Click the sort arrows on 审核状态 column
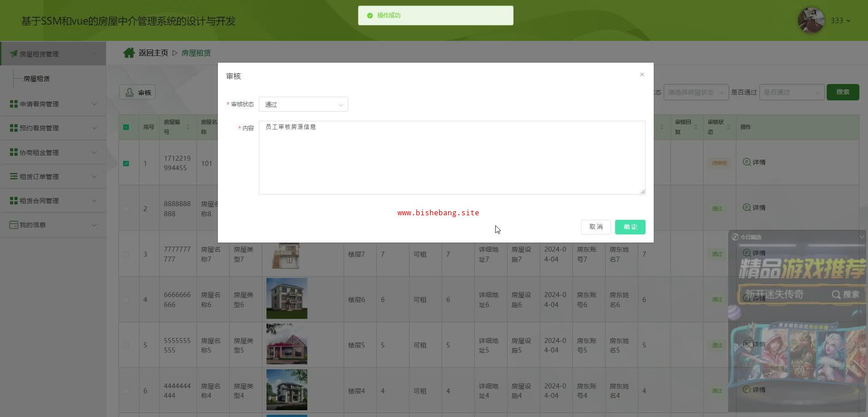The width and height of the screenshot is (868, 417). [728, 127]
